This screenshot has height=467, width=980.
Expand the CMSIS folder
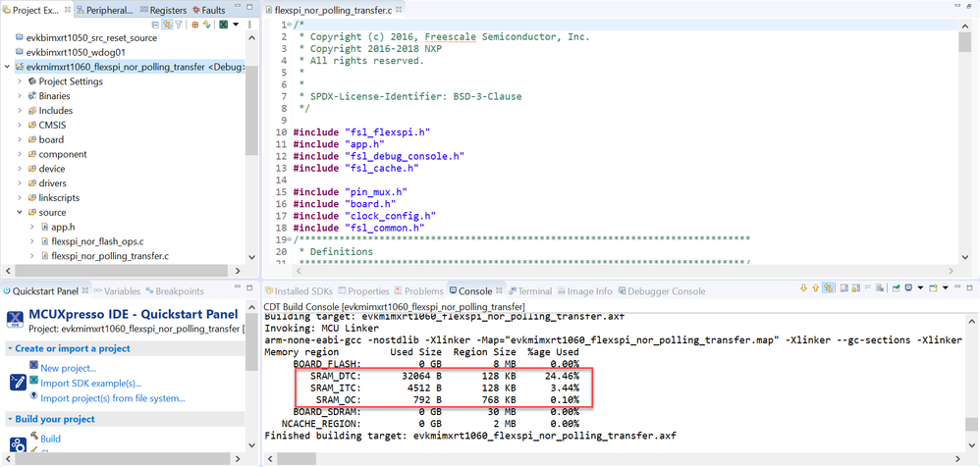pyautogui.click(x=20, y=125)
